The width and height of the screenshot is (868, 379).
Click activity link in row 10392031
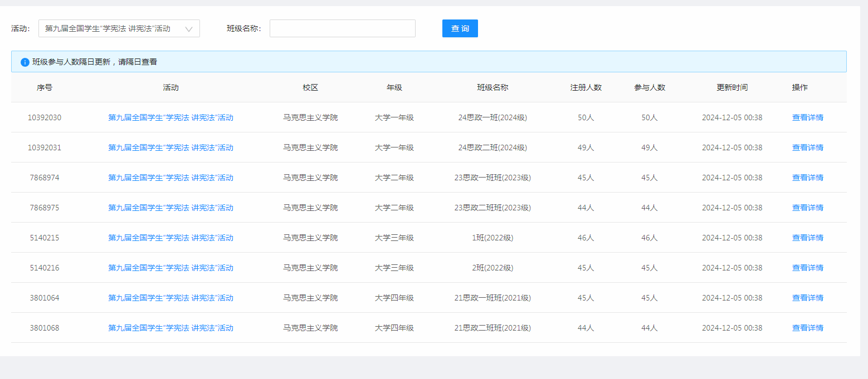170,147
